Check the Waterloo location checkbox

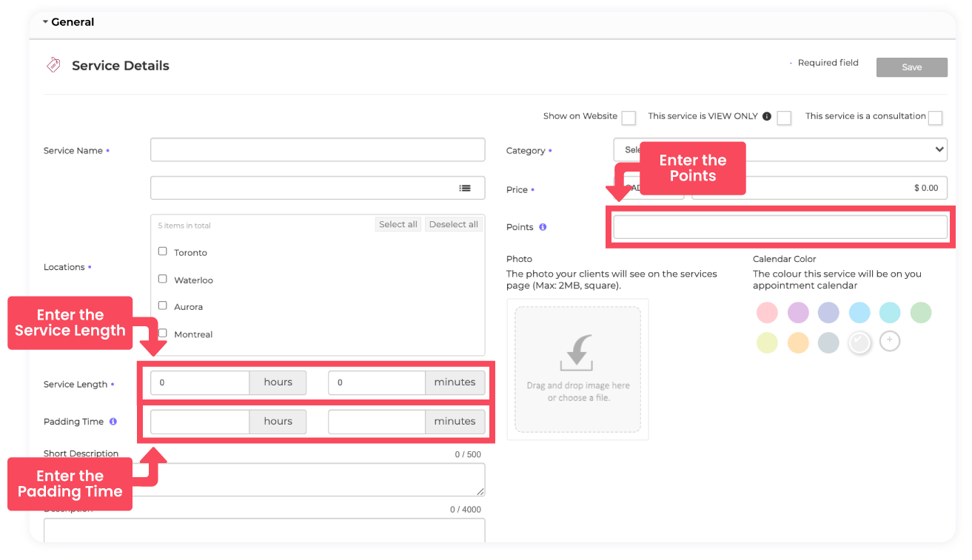(163, 279)
